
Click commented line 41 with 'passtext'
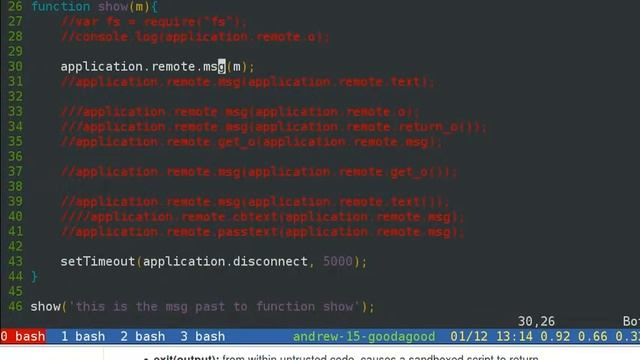click(x=262, y=232)
